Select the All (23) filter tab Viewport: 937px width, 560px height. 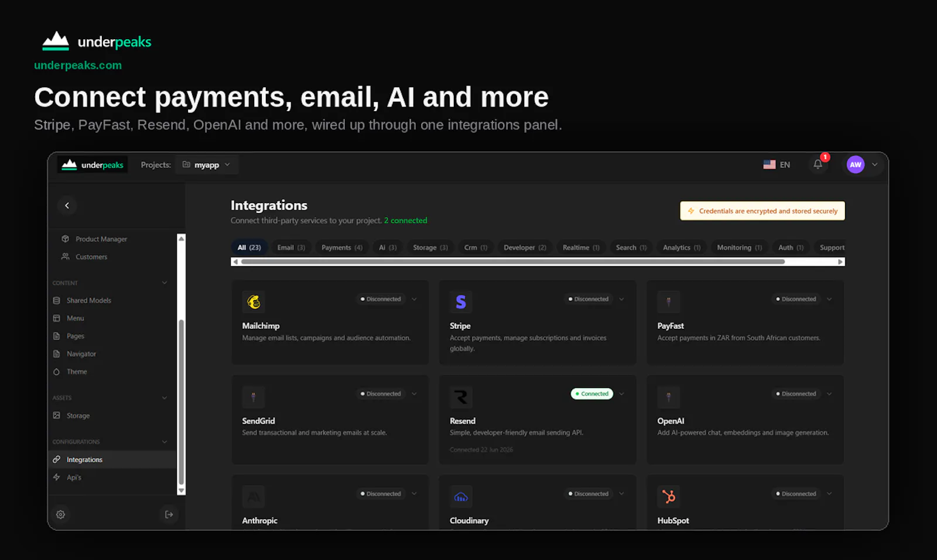[249, 248]
